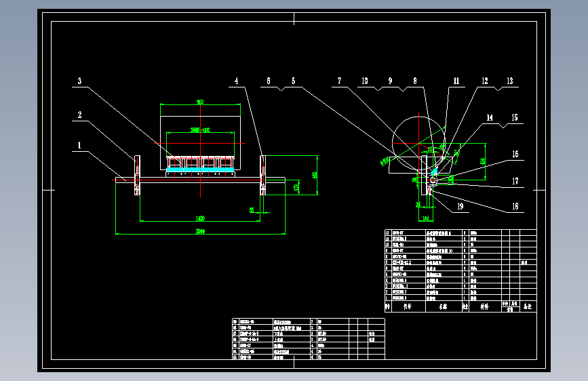
Task: Select part balloon number 11
Action: tap(456, 81)
